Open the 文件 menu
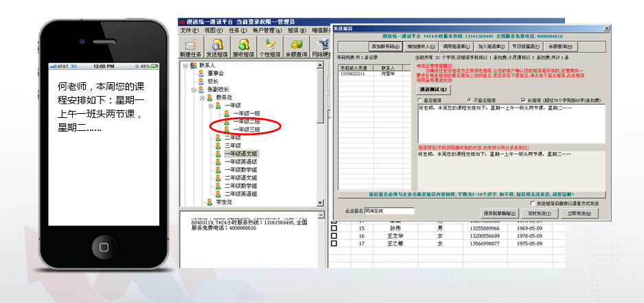 [189, 31]
